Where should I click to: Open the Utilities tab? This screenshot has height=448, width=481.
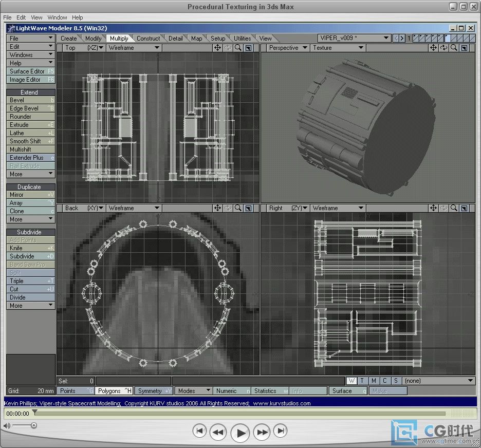pyautogui.click(x=243, y=39)
